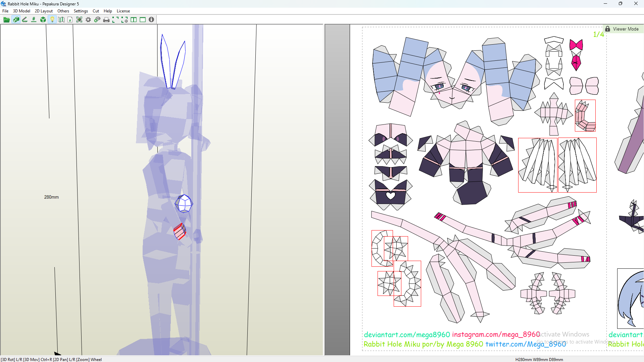
Task: Open settings via the gear icon
Action: 88,20
